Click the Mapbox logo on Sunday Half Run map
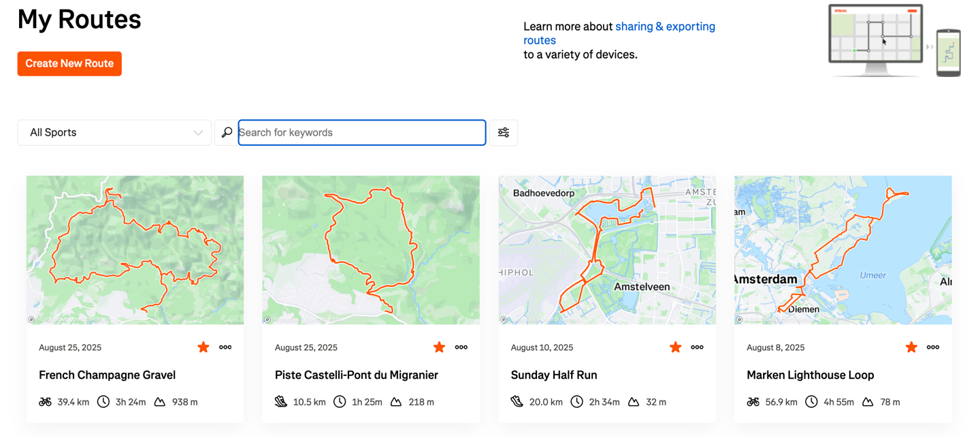The width and height of the screenshot is (980, 436). click(x=504, y=319)
